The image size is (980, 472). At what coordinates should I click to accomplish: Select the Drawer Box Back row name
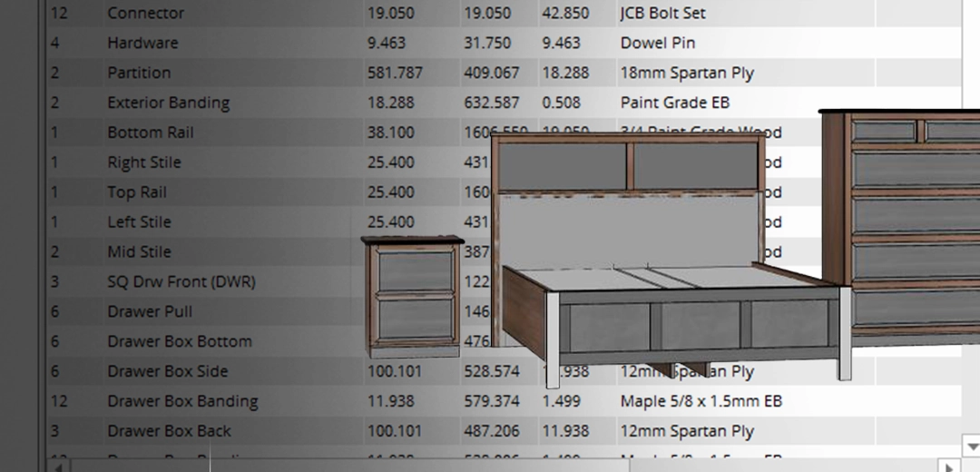point(169,431)
